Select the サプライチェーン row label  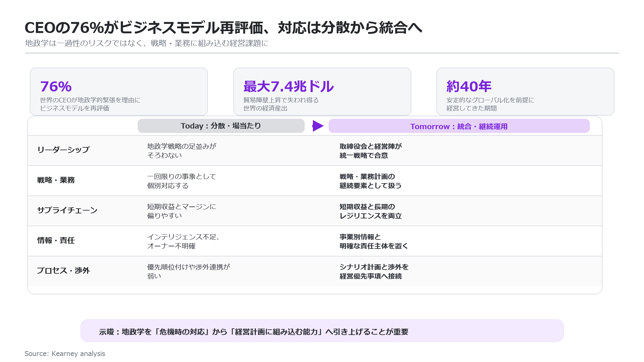(67, 210)
